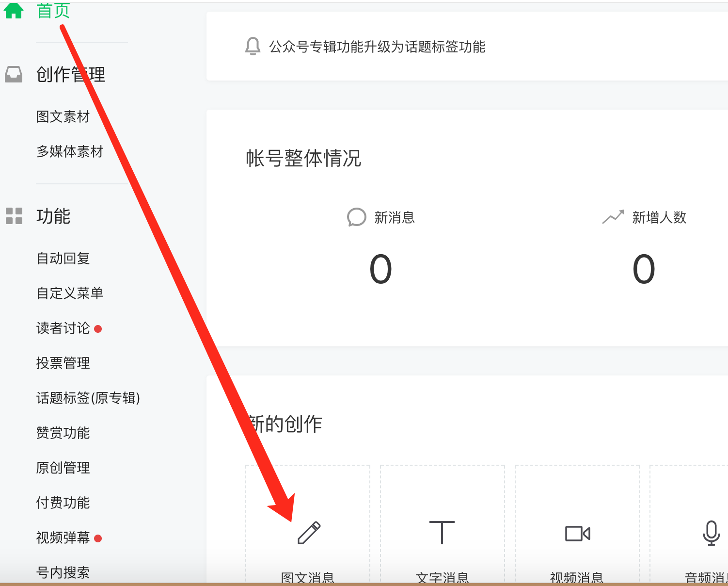Image resolution: width=728 pixels, height=586 pixels.
Task: Click the green home icon
Action: [x=14, y=10]
